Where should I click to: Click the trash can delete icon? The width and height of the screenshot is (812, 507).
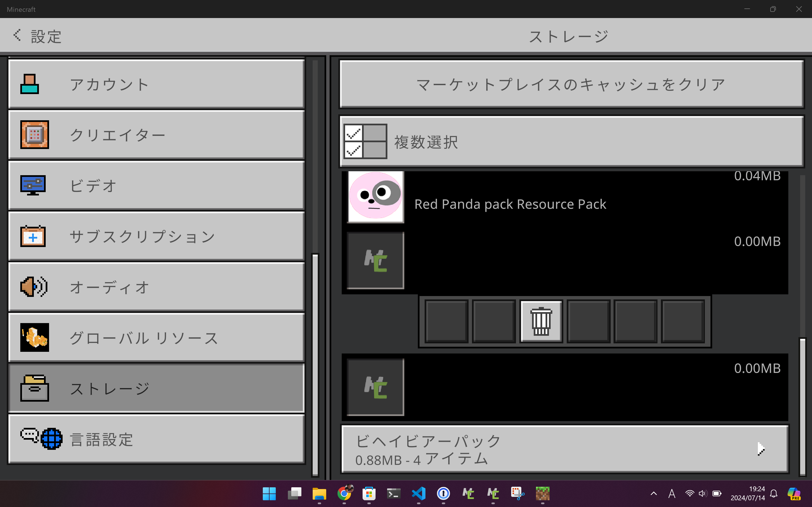[541, 321]
